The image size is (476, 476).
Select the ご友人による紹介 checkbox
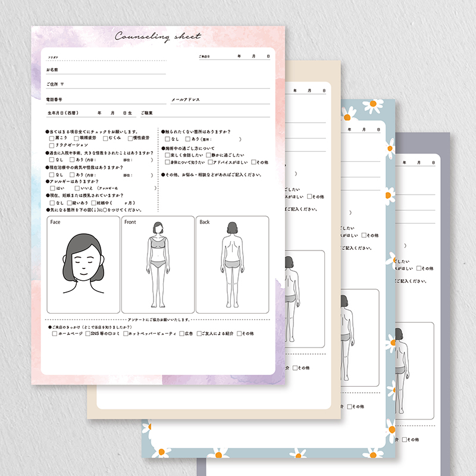click(x=199, y=334)
